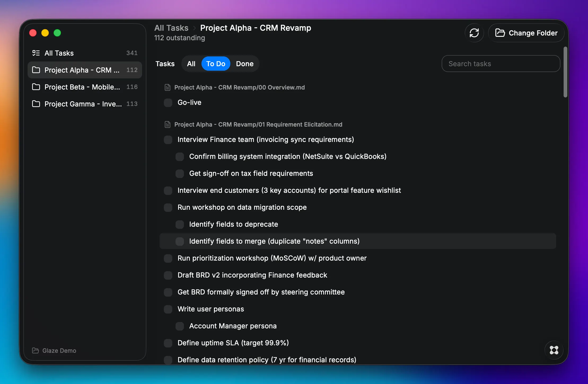Switch to the Done filter tab
588x384 pixels.
coord(245,64)
